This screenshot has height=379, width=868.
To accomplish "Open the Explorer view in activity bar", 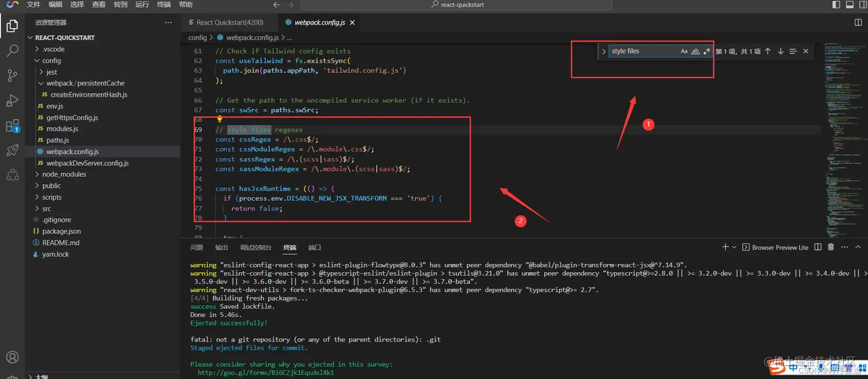I will click(x=12, y=26).
